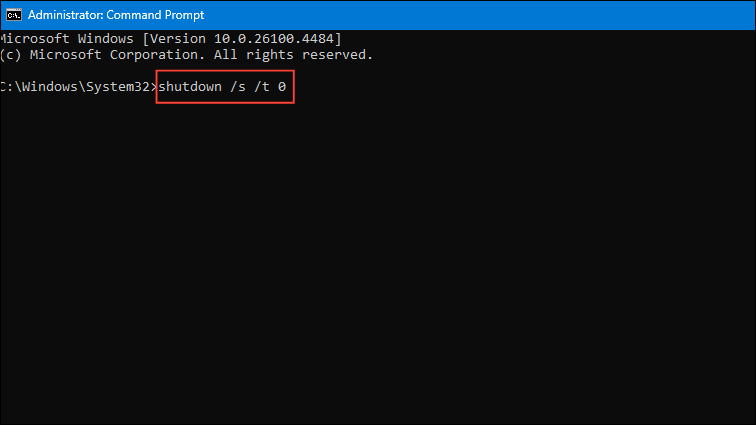Click the "/t" switch in the command
This screenshot has height=425, width=756.
tap(262, 87)
